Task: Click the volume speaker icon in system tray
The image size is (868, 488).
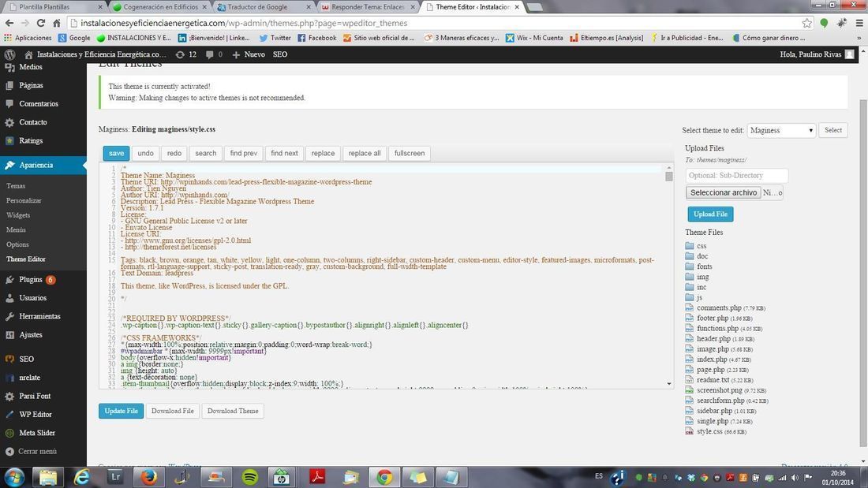Action: pos(795,478)
